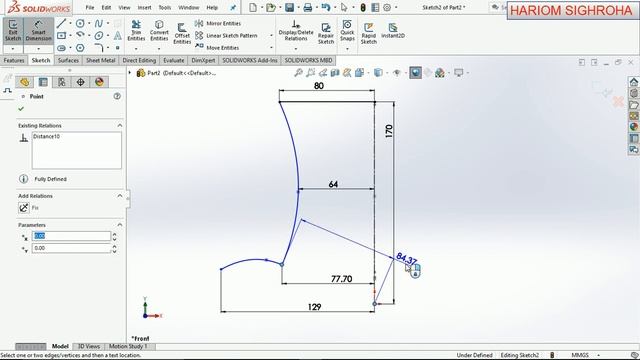Click the Undo icon
This screenshot has width=640, height=360.
pos(325,7)
